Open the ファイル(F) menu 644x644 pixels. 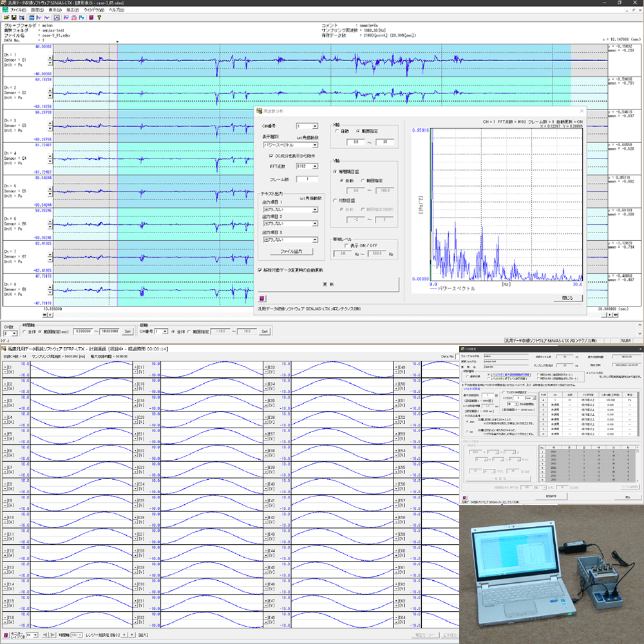tap(17, 10)
